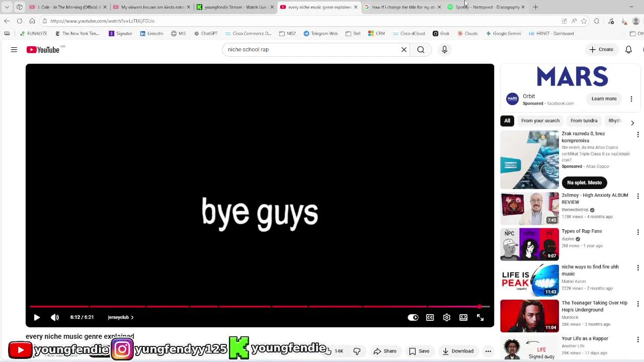Click the progress bar scrubber dot

tap(479, 306)
